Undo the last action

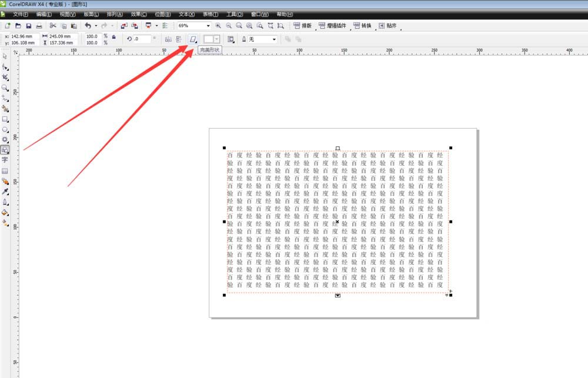click(x=88, y=25)
